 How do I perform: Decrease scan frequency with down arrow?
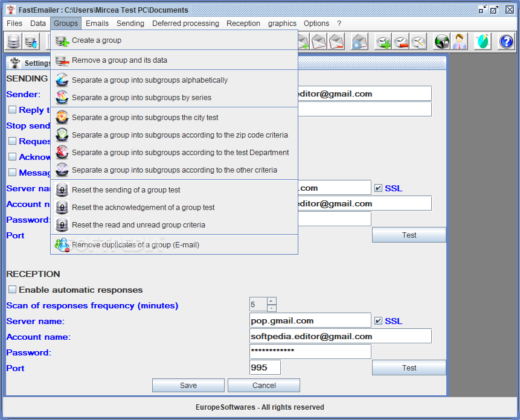point(271,308)
